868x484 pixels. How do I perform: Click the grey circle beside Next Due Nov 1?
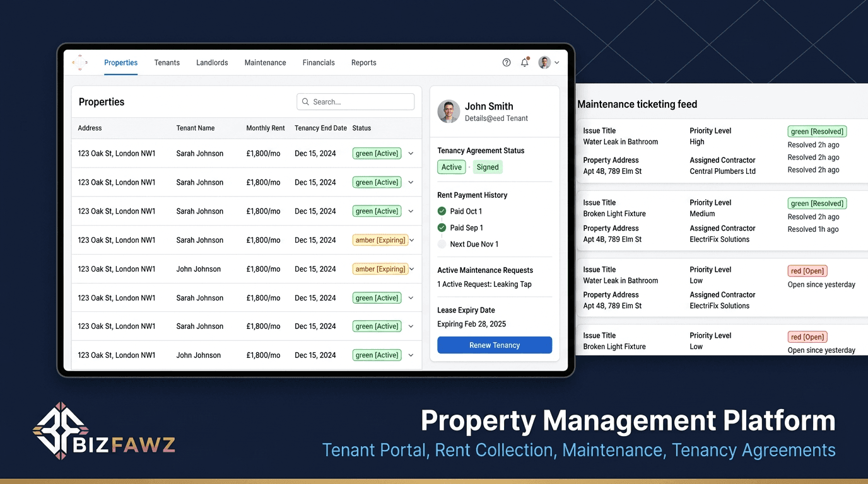(442, 244)
